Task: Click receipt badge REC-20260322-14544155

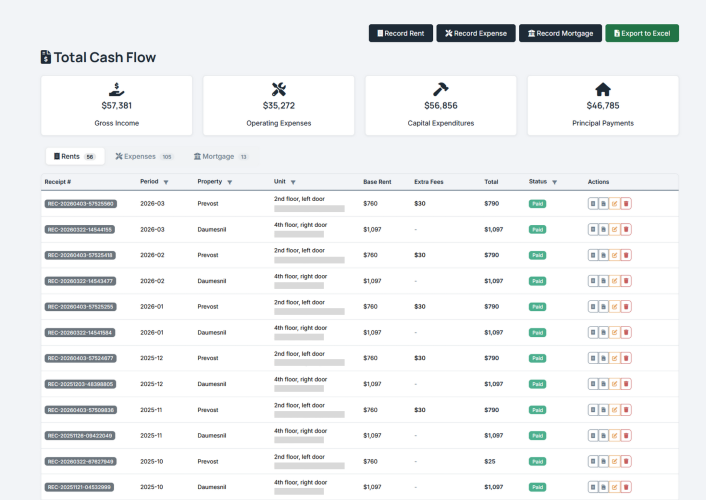Action: click(x=80, y=229)
